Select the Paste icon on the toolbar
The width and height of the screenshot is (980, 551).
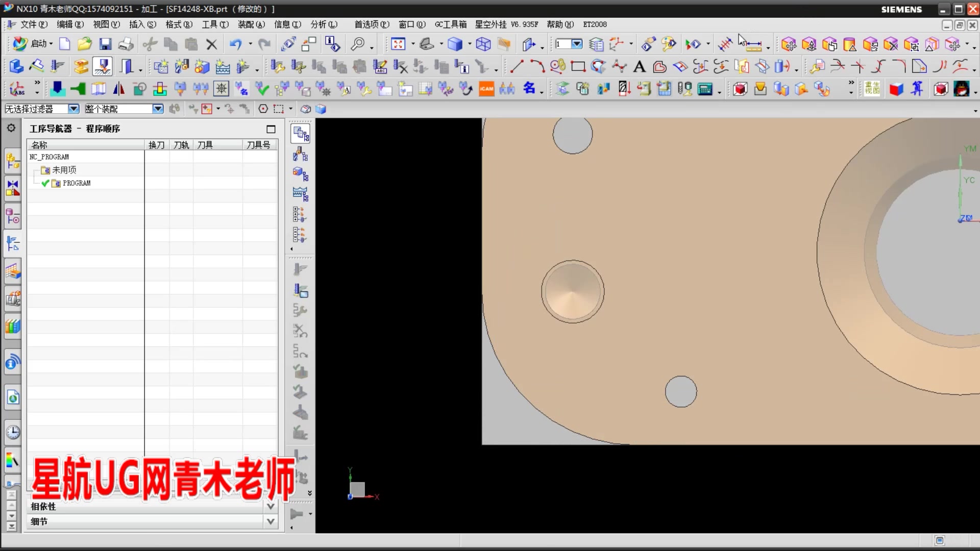(x=190, y=44)
